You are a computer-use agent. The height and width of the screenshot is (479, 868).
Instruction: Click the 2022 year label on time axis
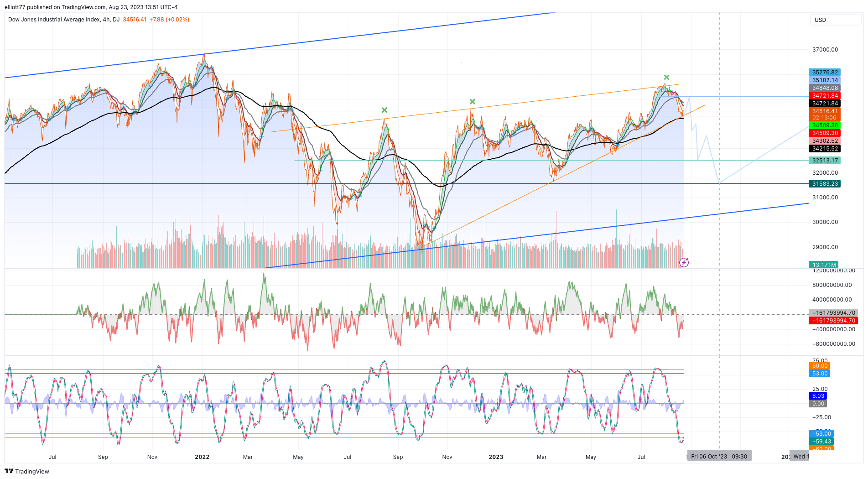[x=202, y=457]
